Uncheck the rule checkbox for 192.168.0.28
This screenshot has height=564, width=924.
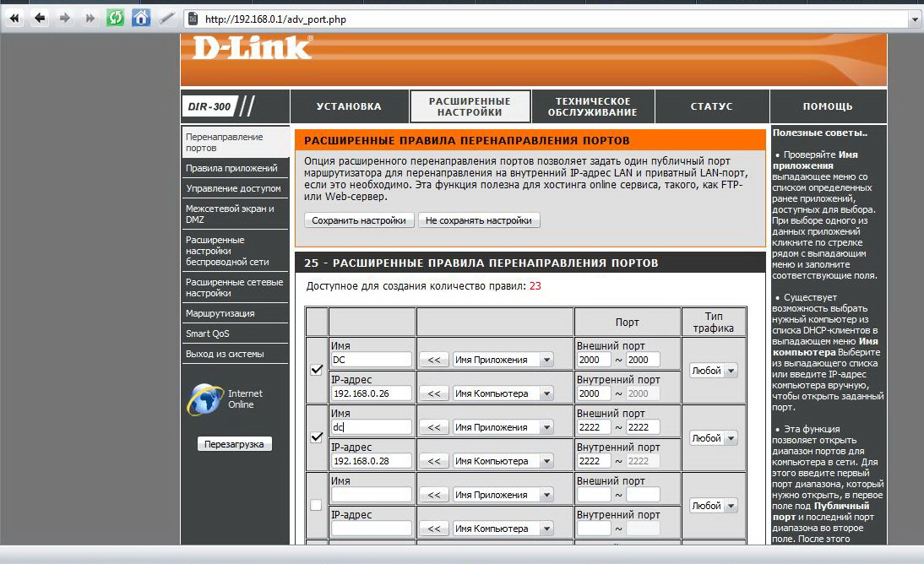(x=317, y=437)
